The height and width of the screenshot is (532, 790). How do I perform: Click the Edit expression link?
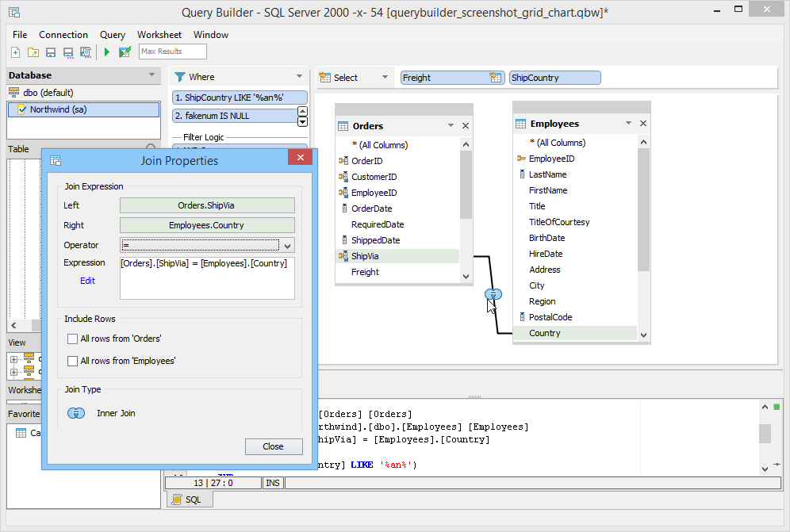point(87,281)
